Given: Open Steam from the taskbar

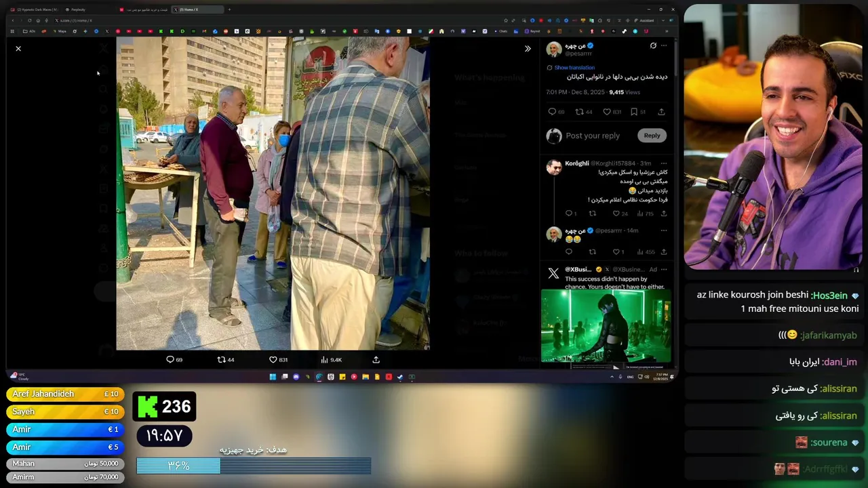Looking at the screenshot, I should [399, 377].
